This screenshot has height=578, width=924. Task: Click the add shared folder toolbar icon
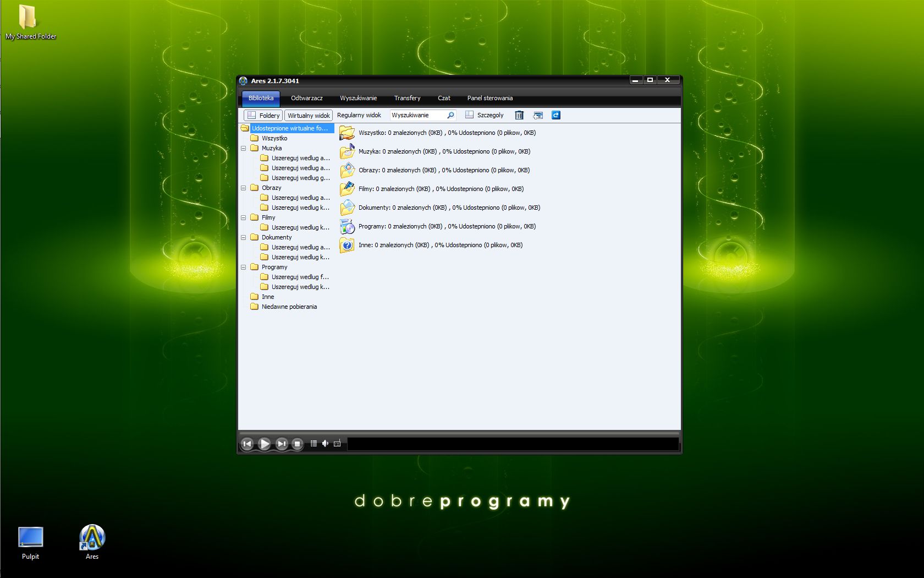pos(538,116)
